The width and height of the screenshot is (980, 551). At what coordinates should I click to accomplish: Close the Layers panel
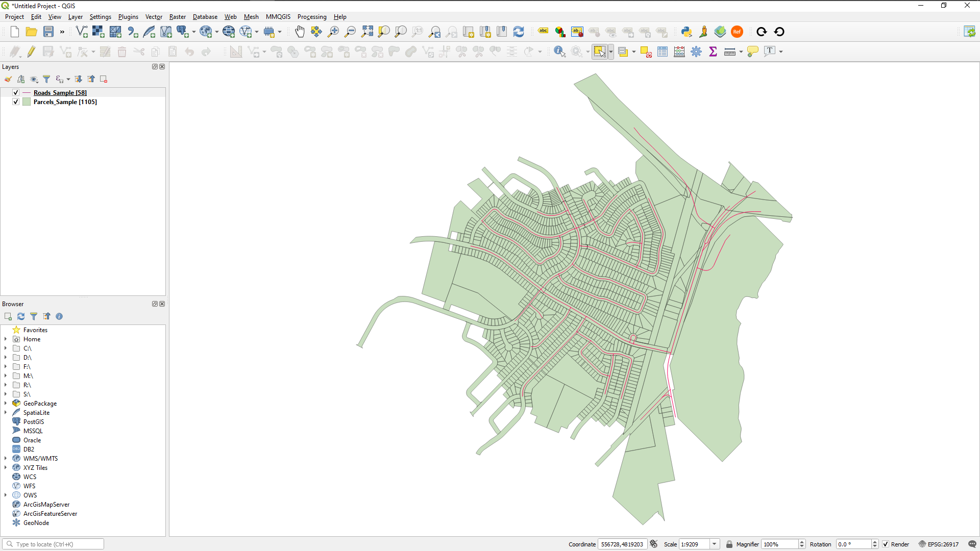[162, 67]
